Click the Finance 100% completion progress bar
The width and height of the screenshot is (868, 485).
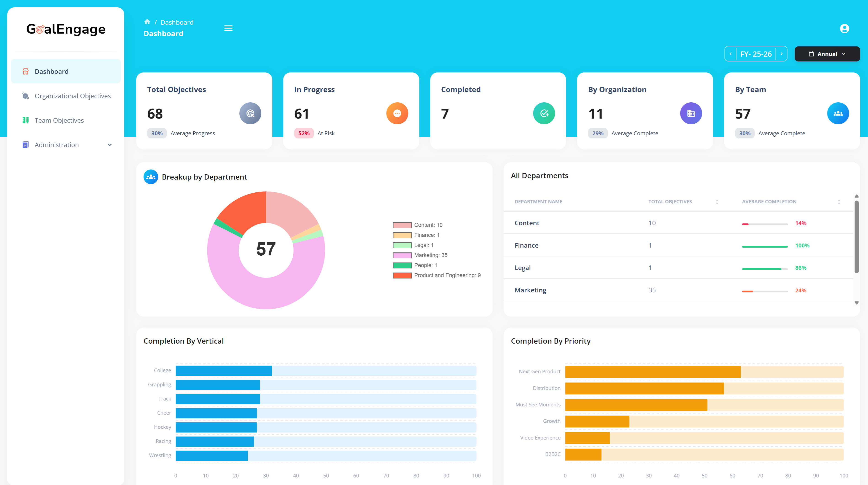[x=764, y=246]
